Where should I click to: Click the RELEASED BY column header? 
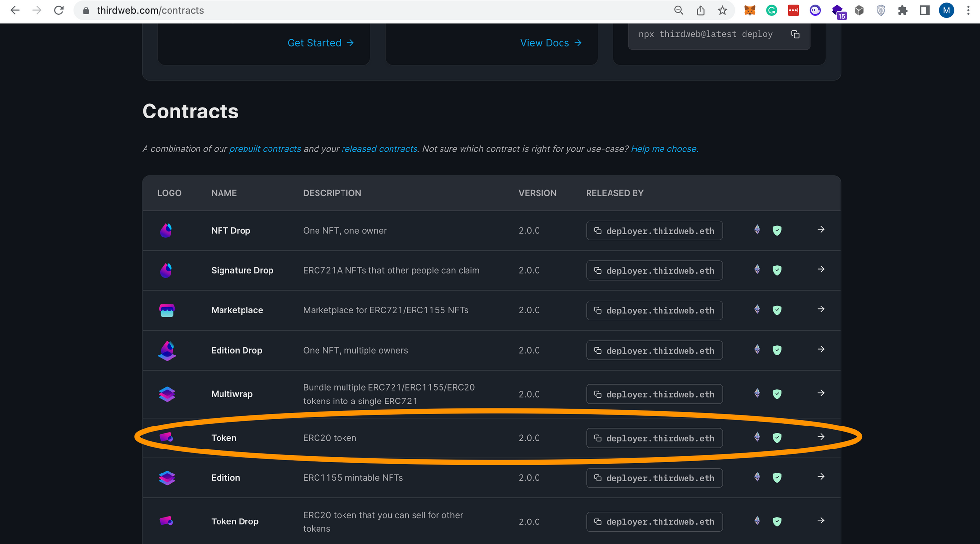[x=615, y=193]
